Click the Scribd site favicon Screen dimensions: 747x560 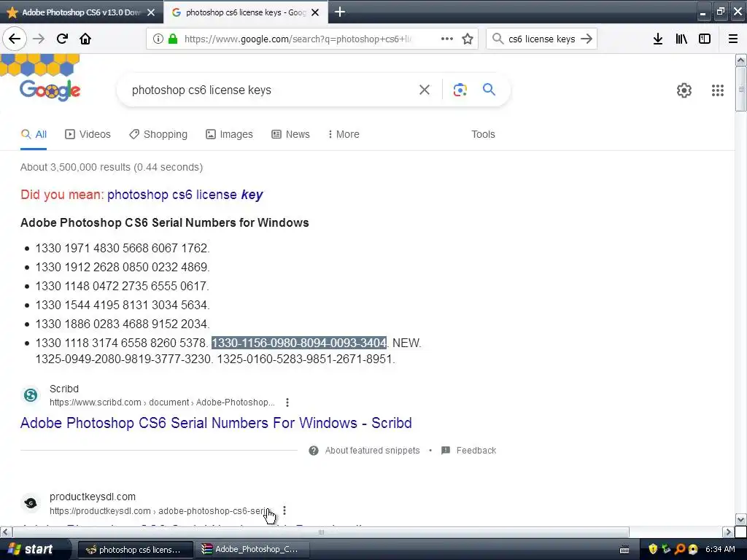31,394
